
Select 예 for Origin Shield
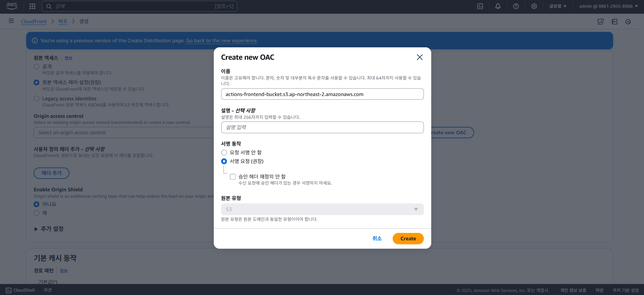[x=37, y=213]
